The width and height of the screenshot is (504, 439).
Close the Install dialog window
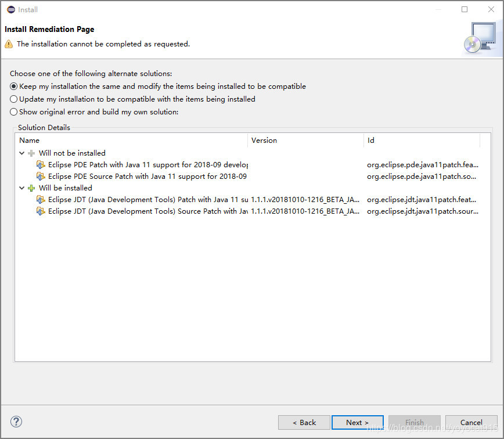(x=491, y=9)
